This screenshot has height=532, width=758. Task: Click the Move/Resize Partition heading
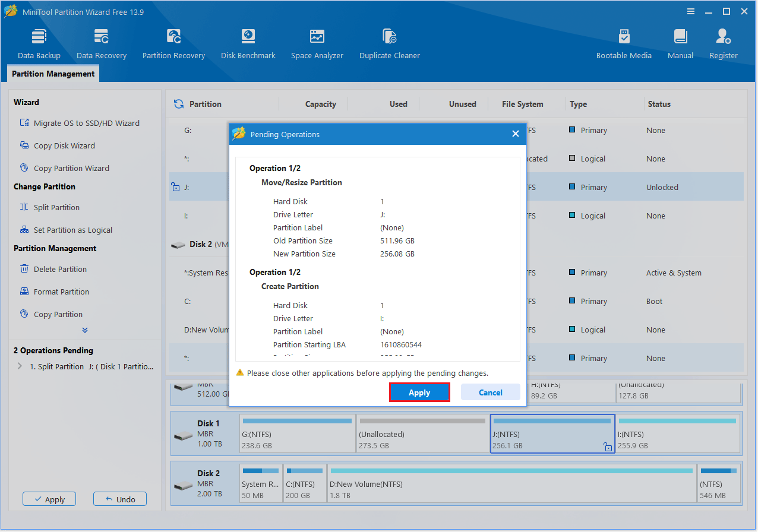point(302,182)
